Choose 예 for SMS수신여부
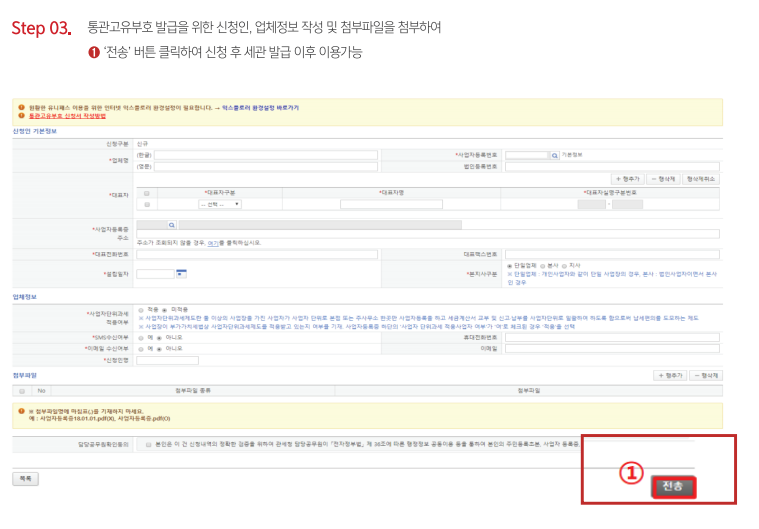This screenshot has height=529, width=759. 140,337
